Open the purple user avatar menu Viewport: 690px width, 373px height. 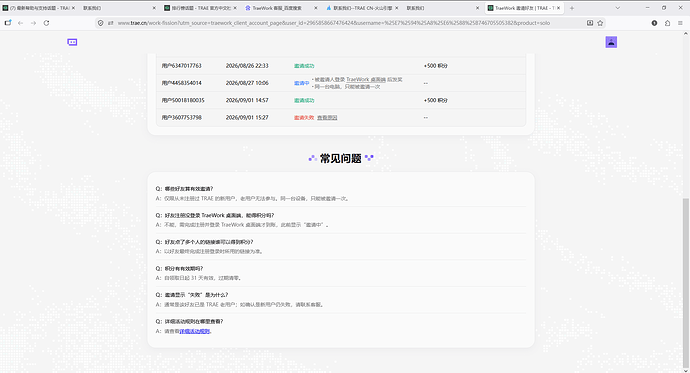[611, 42]
